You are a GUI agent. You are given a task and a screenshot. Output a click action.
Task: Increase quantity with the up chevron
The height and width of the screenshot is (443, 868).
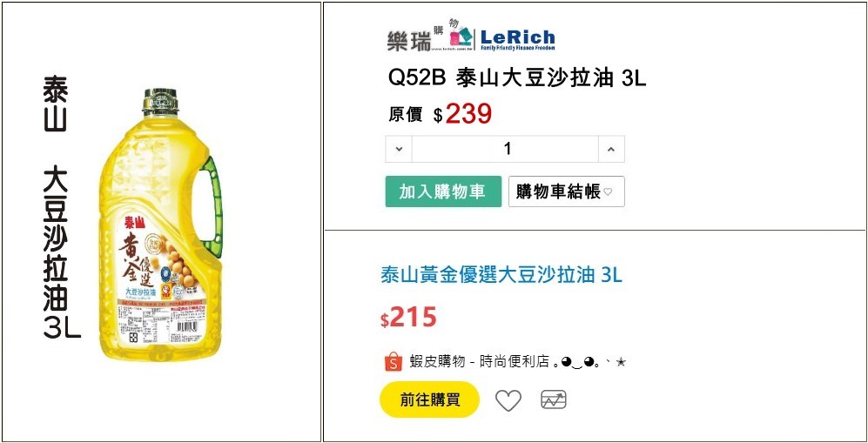[611, 149]
